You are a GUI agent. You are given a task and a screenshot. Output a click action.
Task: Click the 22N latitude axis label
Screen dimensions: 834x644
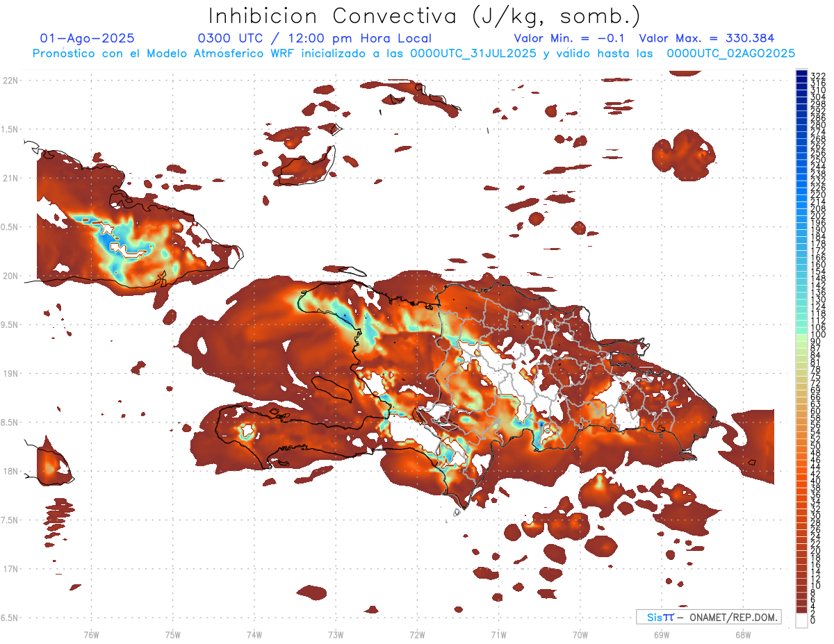tap(10, 81)
